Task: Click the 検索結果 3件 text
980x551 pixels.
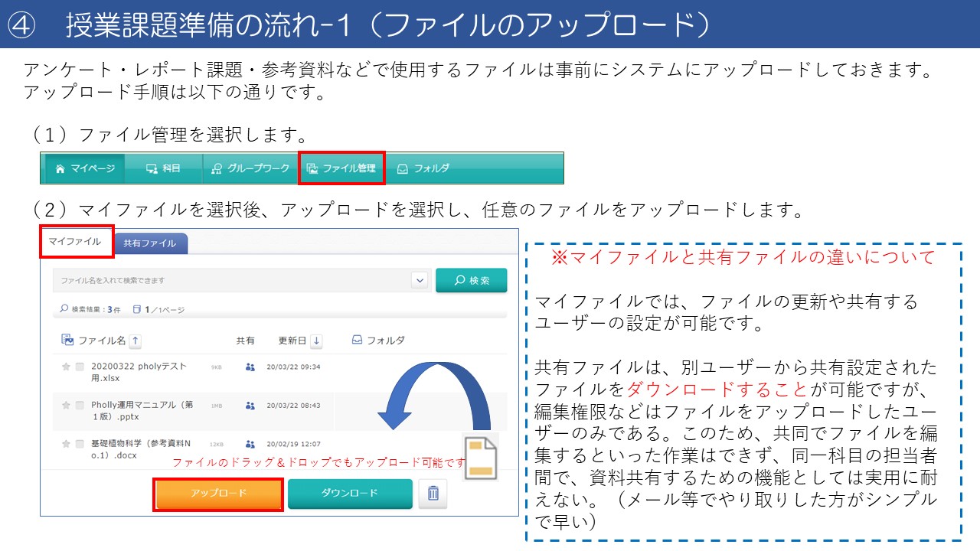Action: pos(90,310)
